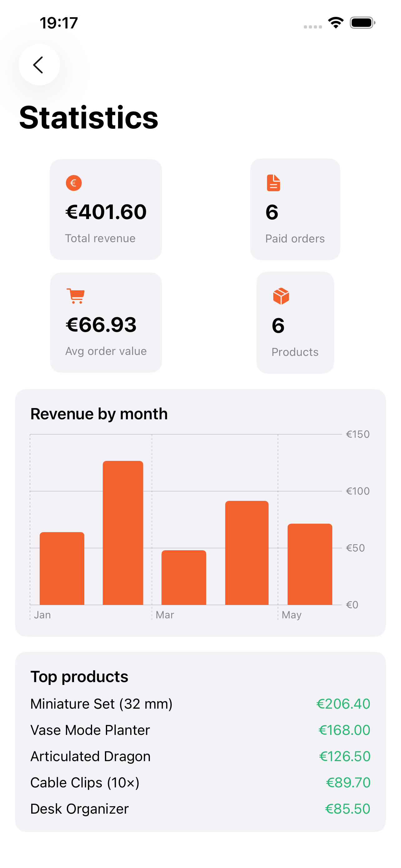Select the January revenue bar

tap(62, 568)
